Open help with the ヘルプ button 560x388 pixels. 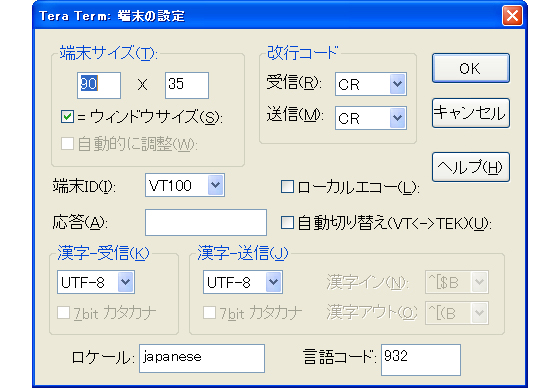[x=471, y=167]
